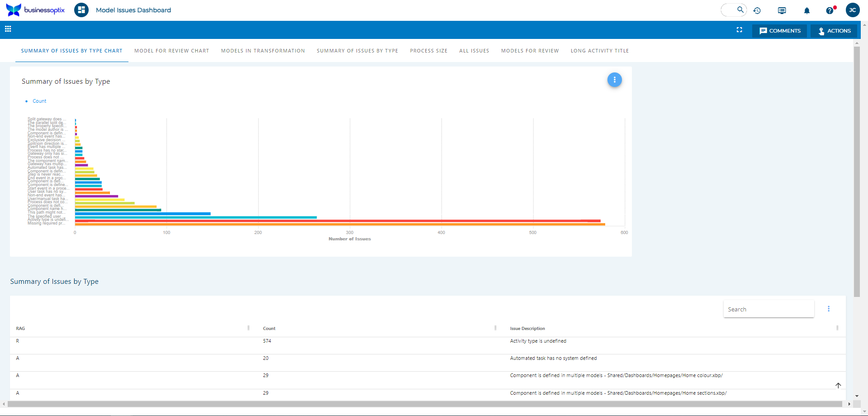Switch to All Issues tab

(x=474, y=51)
